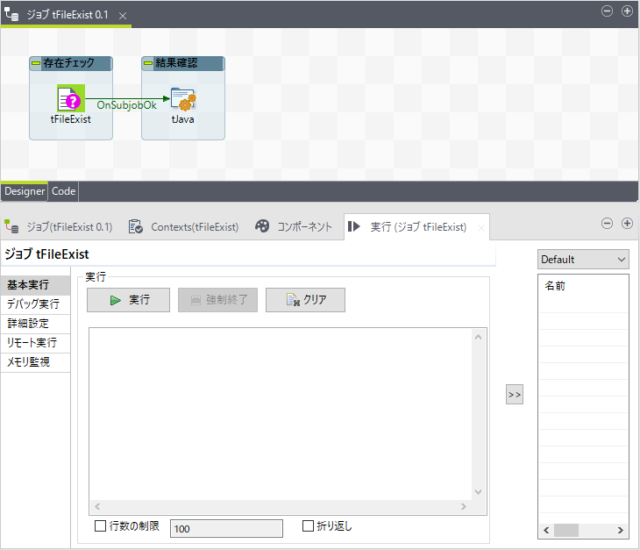
Task: Open the Default context dropdown
Action: [583, 259]
